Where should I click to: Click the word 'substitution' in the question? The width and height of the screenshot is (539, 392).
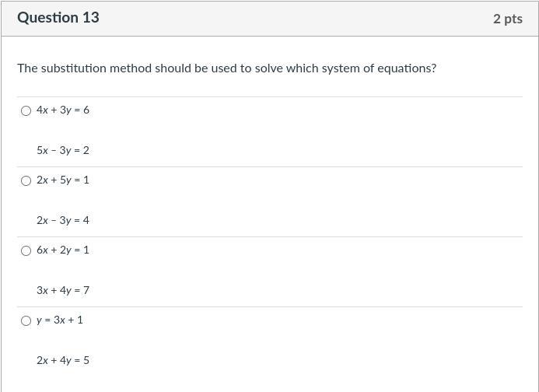click(x=74, y=68)
